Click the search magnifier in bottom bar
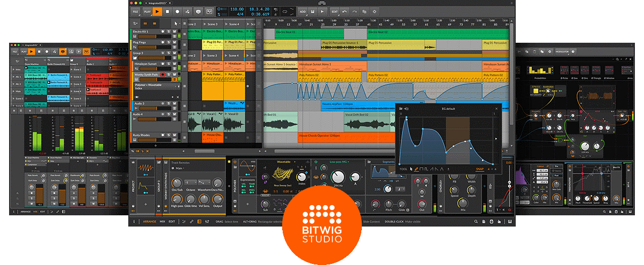Viewport: 644px width, 265px height. 476,222
